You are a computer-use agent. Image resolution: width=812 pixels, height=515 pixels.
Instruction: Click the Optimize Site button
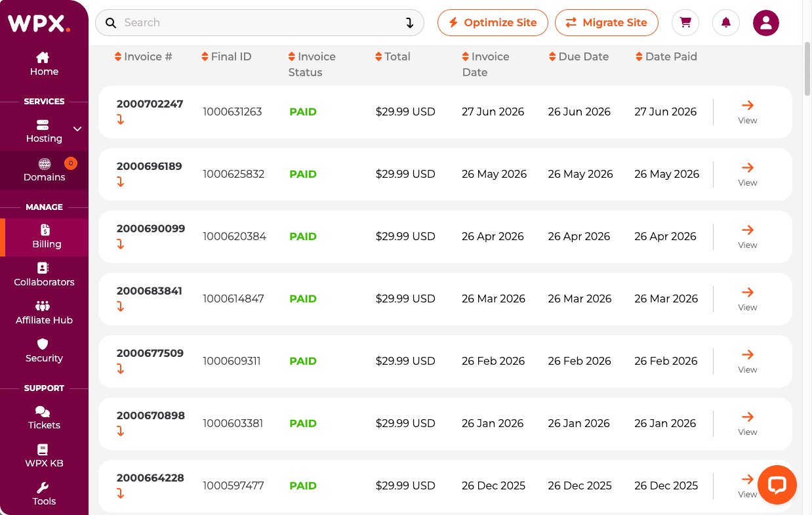(493, 22)
